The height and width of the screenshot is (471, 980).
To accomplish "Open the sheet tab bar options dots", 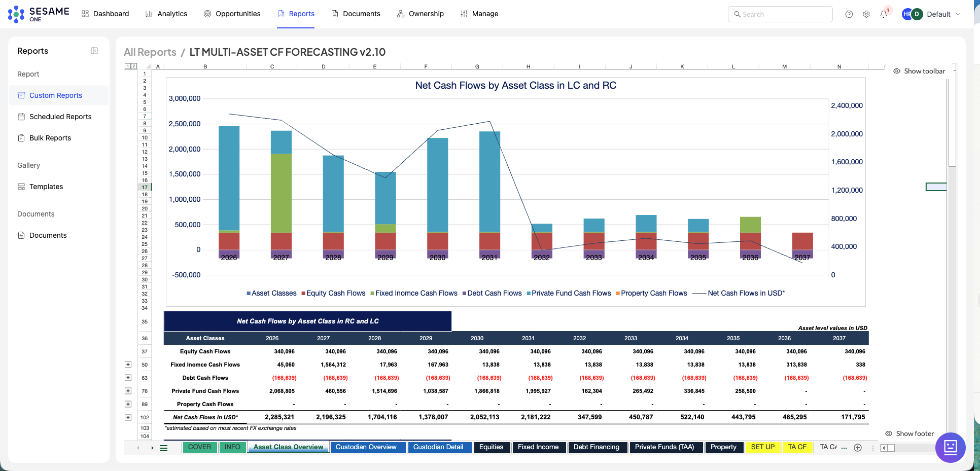I will point(873,448).
